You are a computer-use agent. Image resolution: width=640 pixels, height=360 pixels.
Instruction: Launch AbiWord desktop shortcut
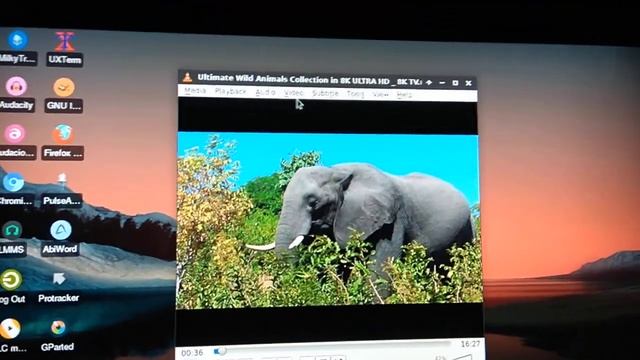(x=61, y=230)
